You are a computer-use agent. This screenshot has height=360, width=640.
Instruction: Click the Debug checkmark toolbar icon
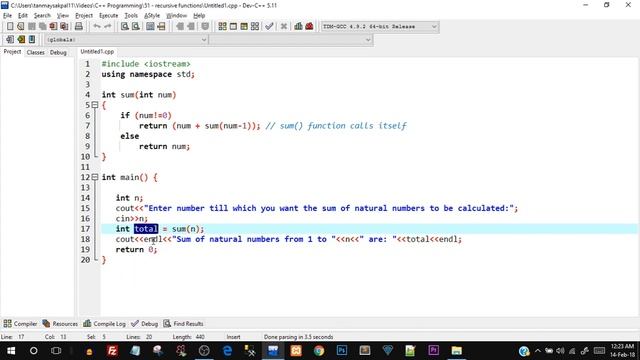click(269, 27)
